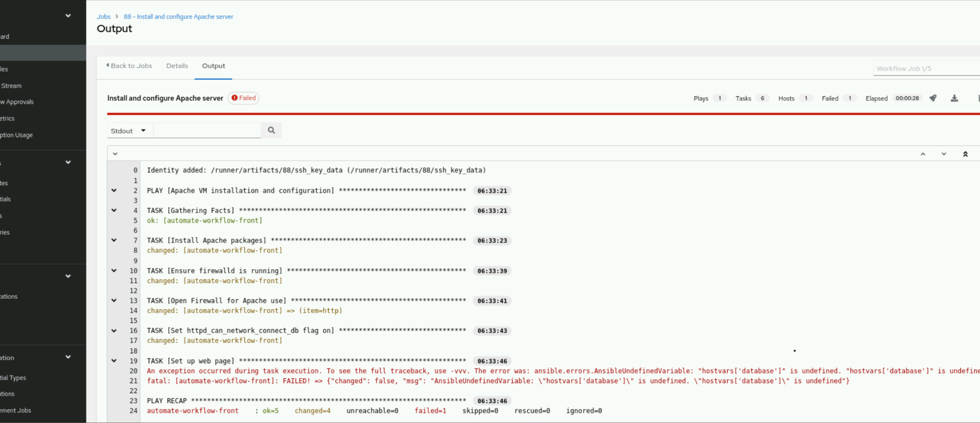Collapse all output with the top chevron
980x423 pixels.
coord(115,154)
